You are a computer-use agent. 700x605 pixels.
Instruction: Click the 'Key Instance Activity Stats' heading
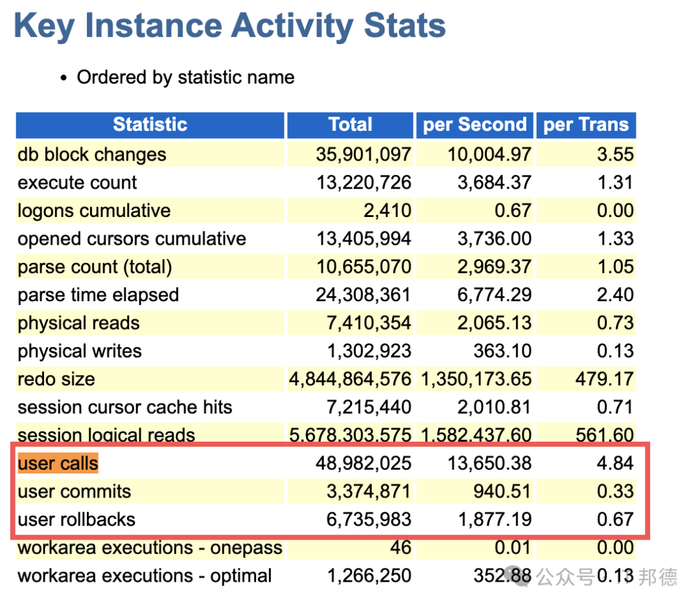coord(230,26)
